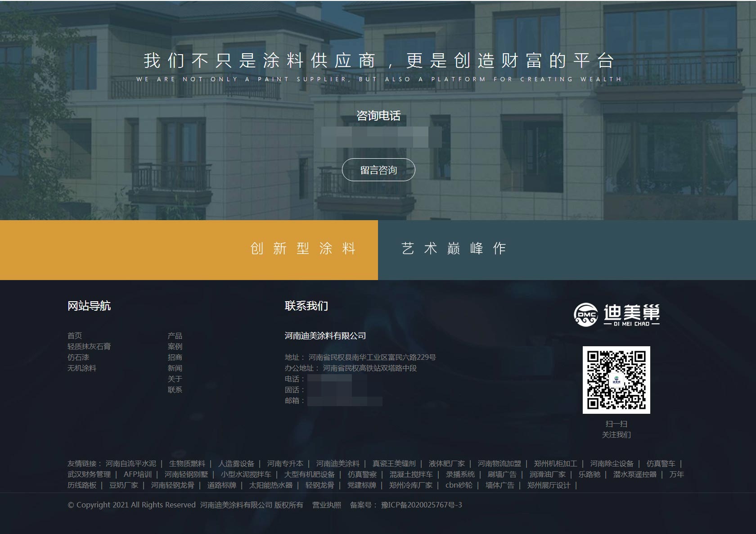This screenshot has width=756, height=534.
Task: Click the 扫一扫 caption under QR code
Action: (616, 424)
